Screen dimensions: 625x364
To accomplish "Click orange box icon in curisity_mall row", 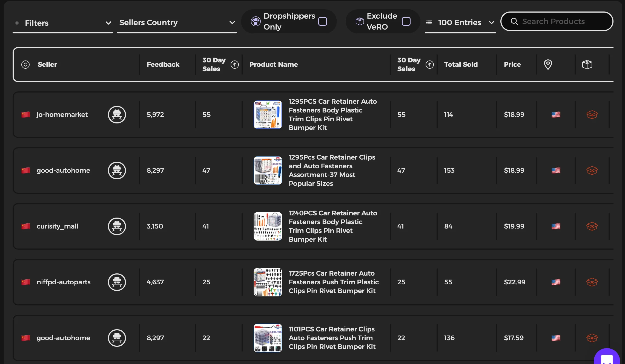I will click(592, 226).
